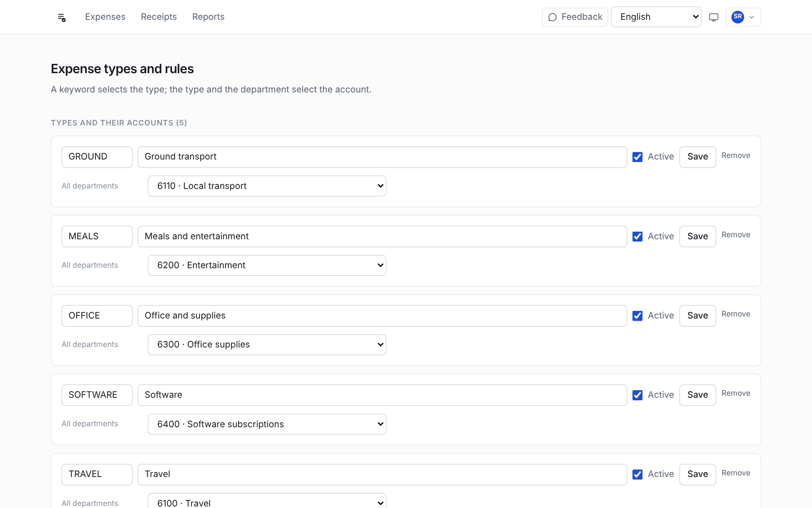Remove the Meals and entertainment type
The height and width of the screenshot is (508, 812).
tap(736, 235)
